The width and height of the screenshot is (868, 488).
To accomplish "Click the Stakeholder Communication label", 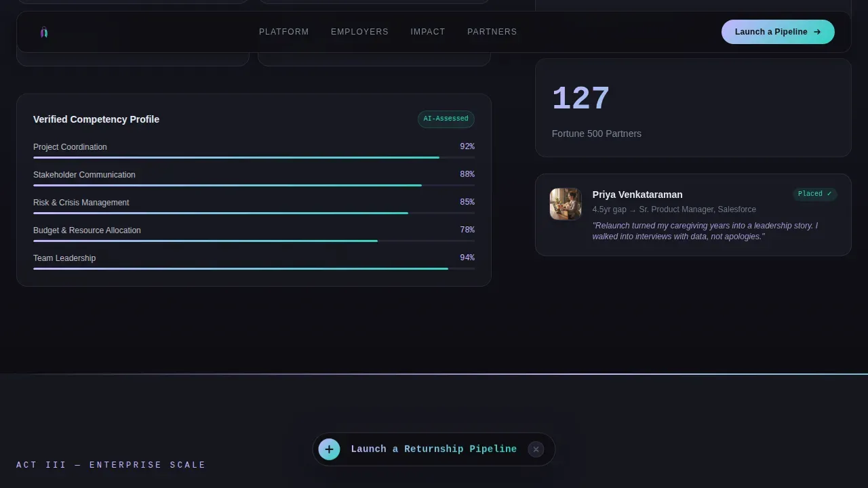I will (x=84, y=175).
